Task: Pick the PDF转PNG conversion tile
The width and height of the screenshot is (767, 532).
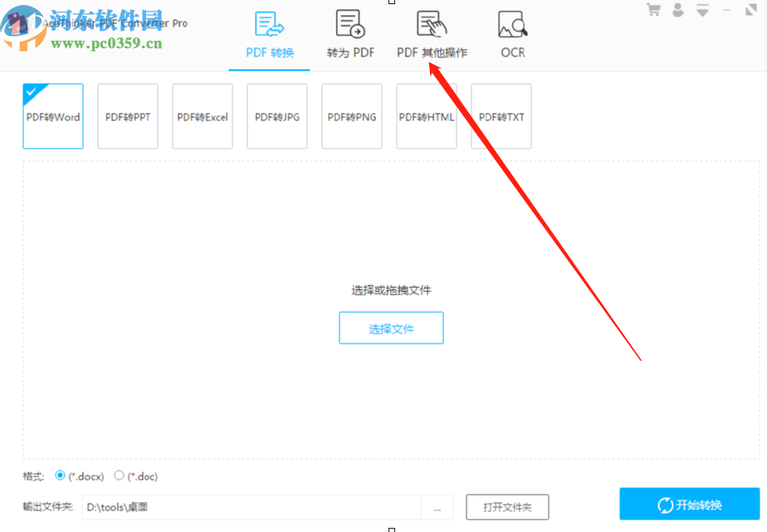Action: click(352, 116)
